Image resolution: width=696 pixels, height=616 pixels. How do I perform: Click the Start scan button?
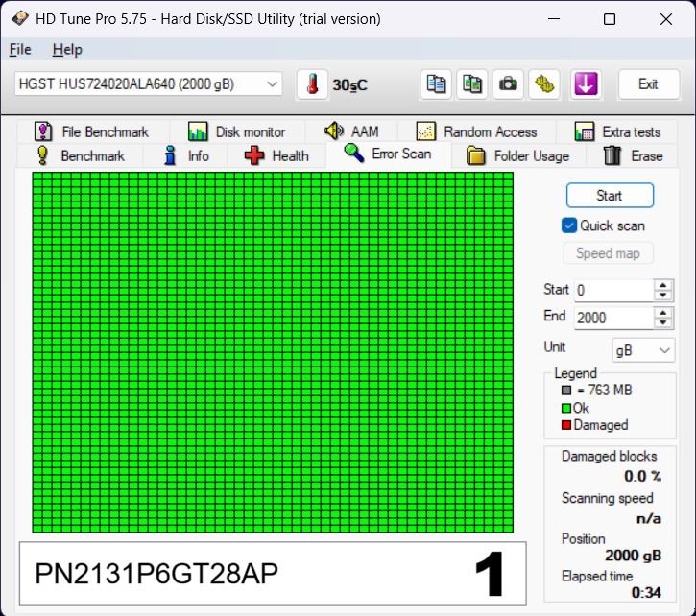click(x=610, y=196)
